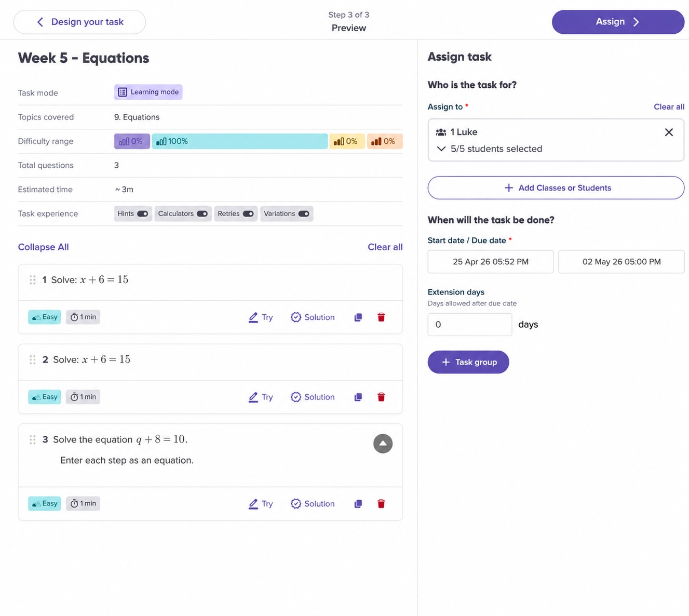
Task: Delete question 3 with the trash icon
Action: [x=381, y=504]
